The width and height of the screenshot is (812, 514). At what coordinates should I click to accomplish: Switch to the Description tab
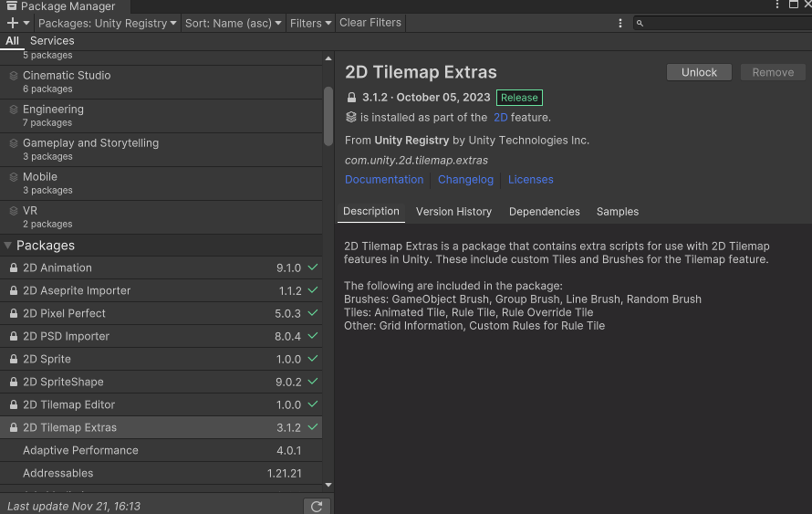[371, 212]
